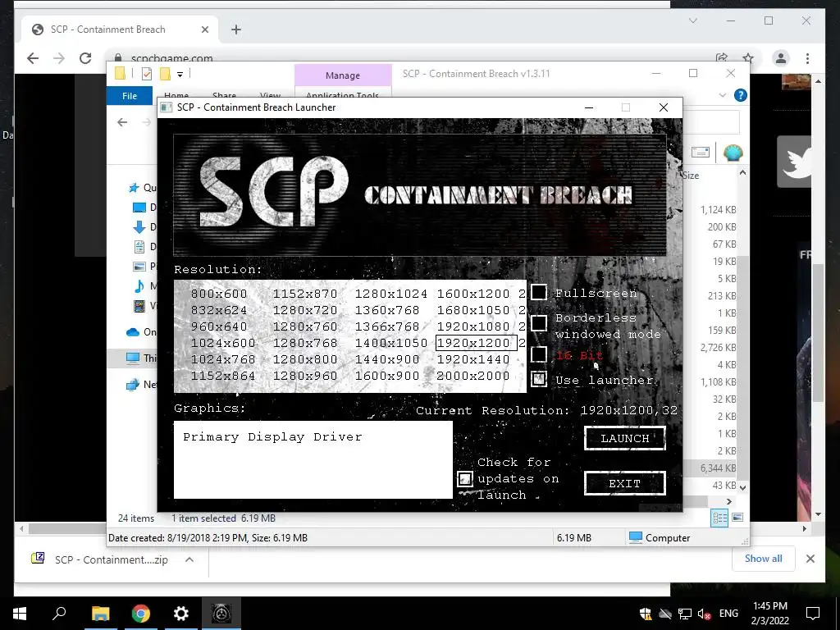Screen dimensions: 840x630
Task: Open the Chrome profile icon
Action: [x=781, y=58]
